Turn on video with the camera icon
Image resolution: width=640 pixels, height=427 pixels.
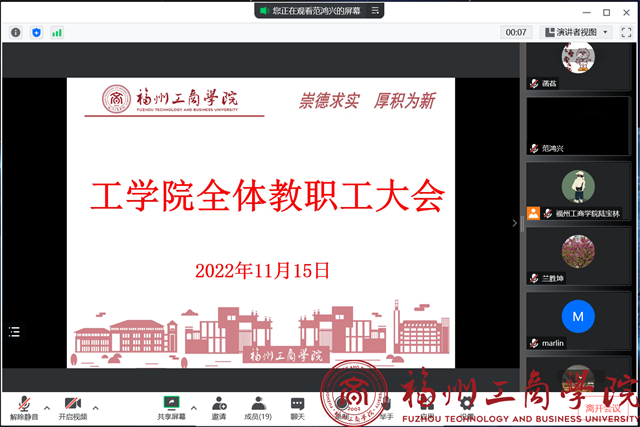(72, 405)
